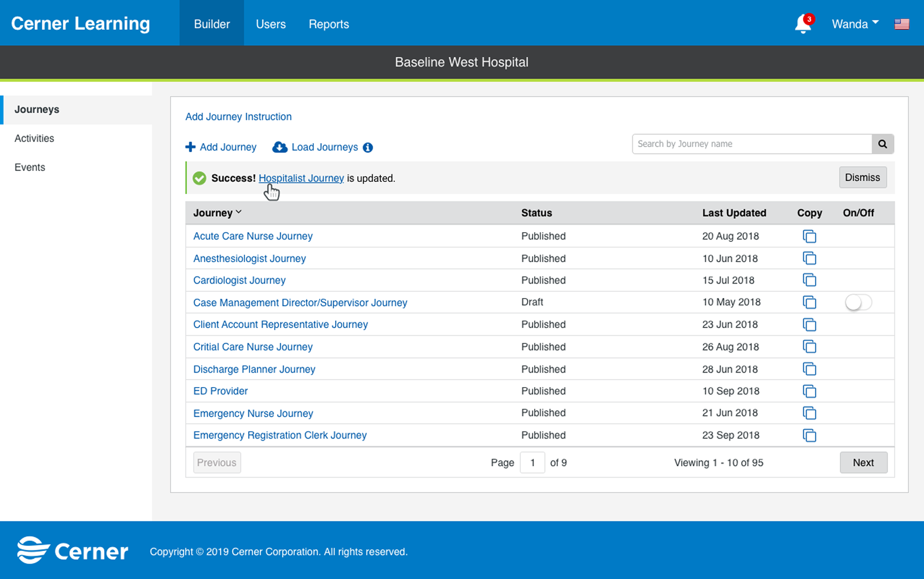Viewport: 924px width, 579px height.
Task: Open the Wanda user dropdown
Action: pyautogui.click(x=855, y=24)
